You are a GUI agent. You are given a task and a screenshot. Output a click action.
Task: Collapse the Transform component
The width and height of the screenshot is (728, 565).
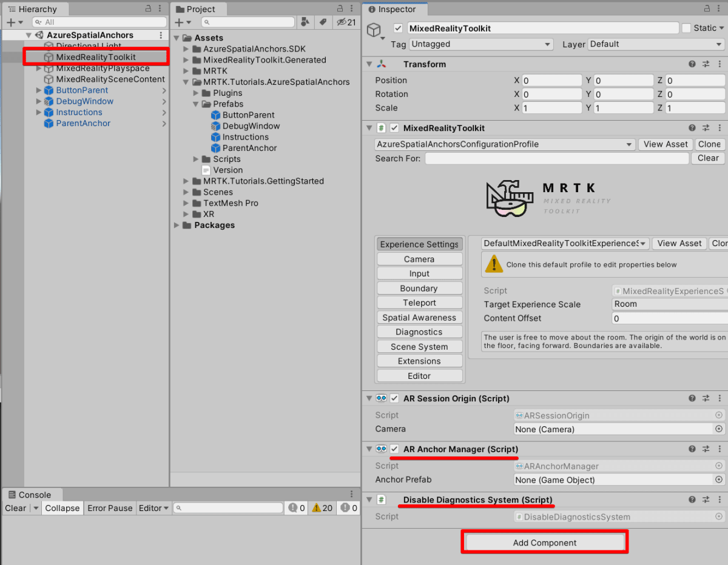pyautogui.click(x=369, y=64)
